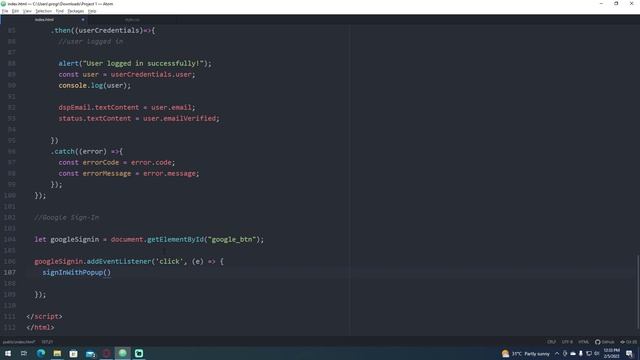Click the cursor position in status bar
This screenshot has width=640, height=360.
pos(47,342)
